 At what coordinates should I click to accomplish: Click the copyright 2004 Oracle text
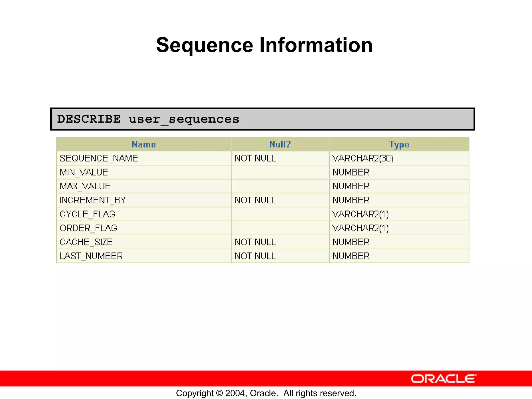click(x=266, y=393)
